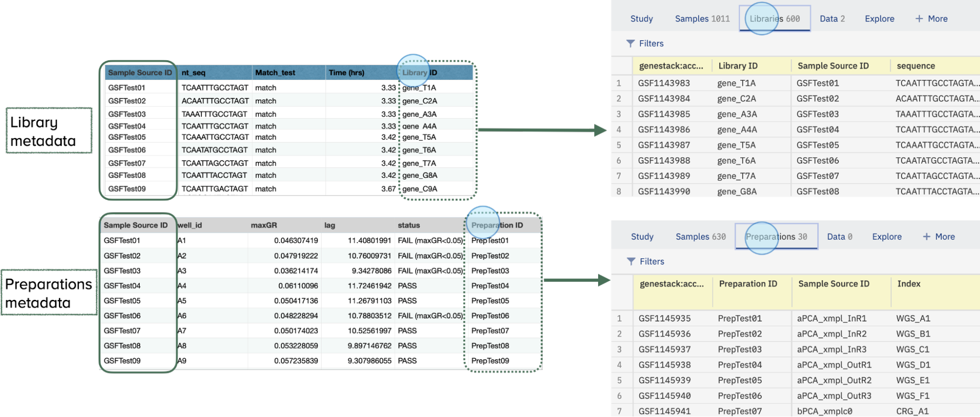Click the plus icon beside More in the Preparations panel
This screenshot has width=980, height=417.
[x=926, y=237]
